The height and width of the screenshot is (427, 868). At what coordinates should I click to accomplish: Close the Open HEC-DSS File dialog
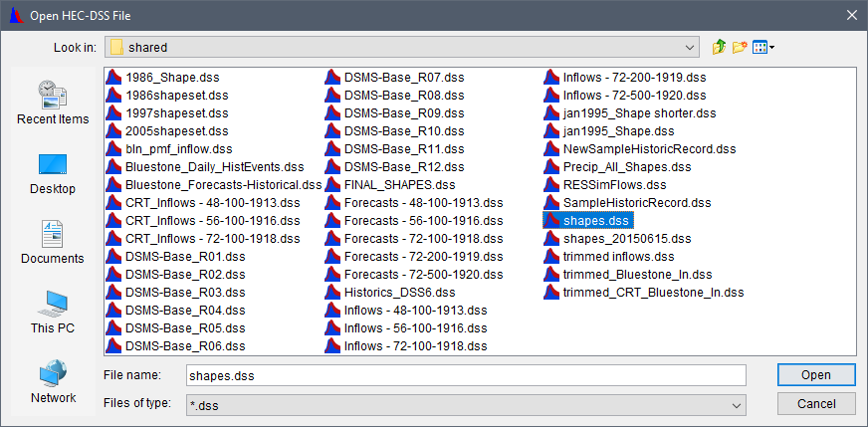tap(850, 15)
